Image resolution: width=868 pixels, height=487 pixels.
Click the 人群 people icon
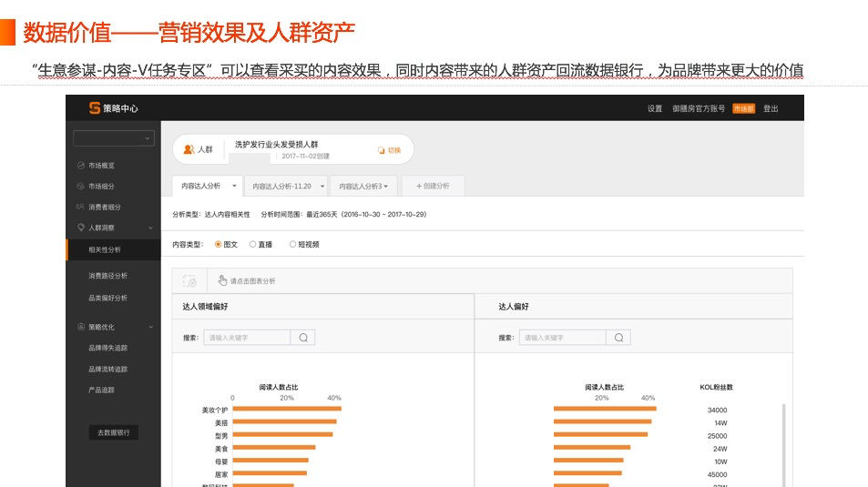[x=189, y=149]
